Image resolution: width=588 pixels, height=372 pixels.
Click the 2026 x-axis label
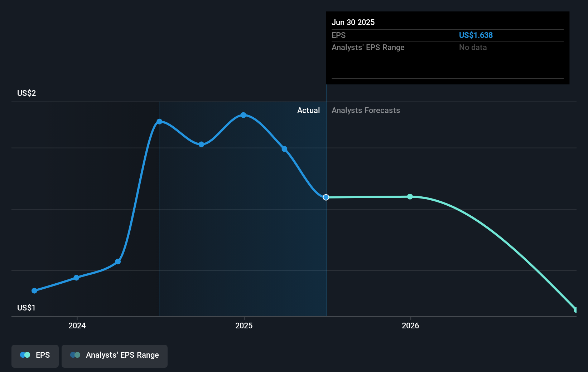pyautogui.click(x=410, y=325)
